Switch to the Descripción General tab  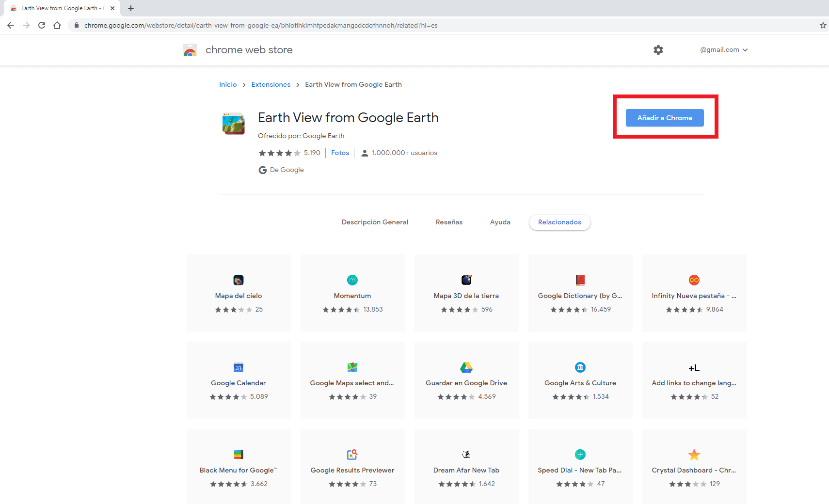point(375,222)
